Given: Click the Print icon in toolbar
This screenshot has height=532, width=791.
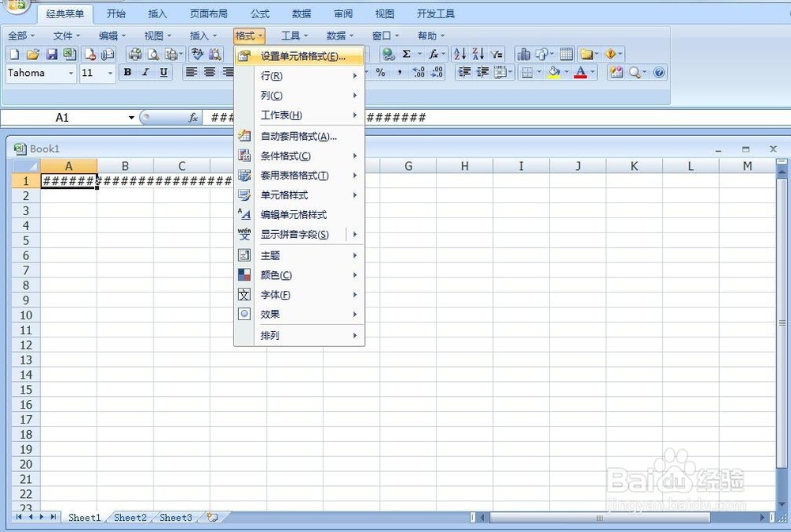Looking at the screenshot, I should [x=134, y=54].
